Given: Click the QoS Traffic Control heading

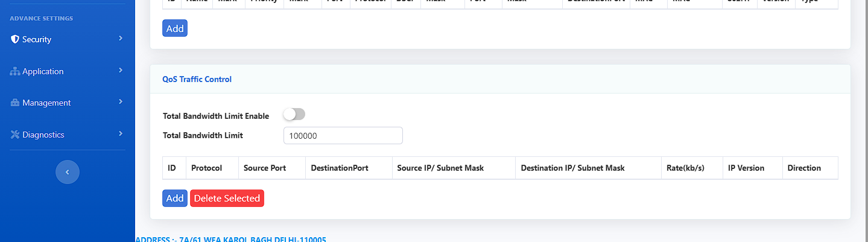Looking at the screenshot, I should pos(197,79).
